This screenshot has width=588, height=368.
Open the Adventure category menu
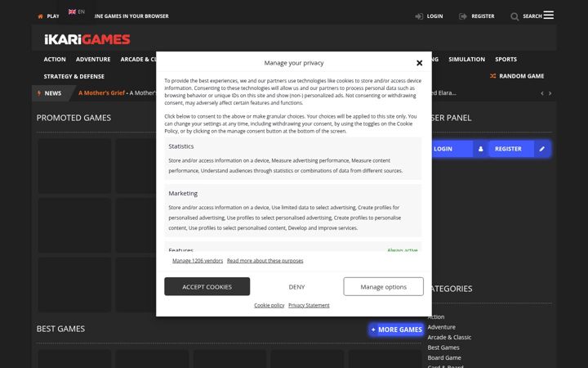pyautogui.click(x=93, y=59)
